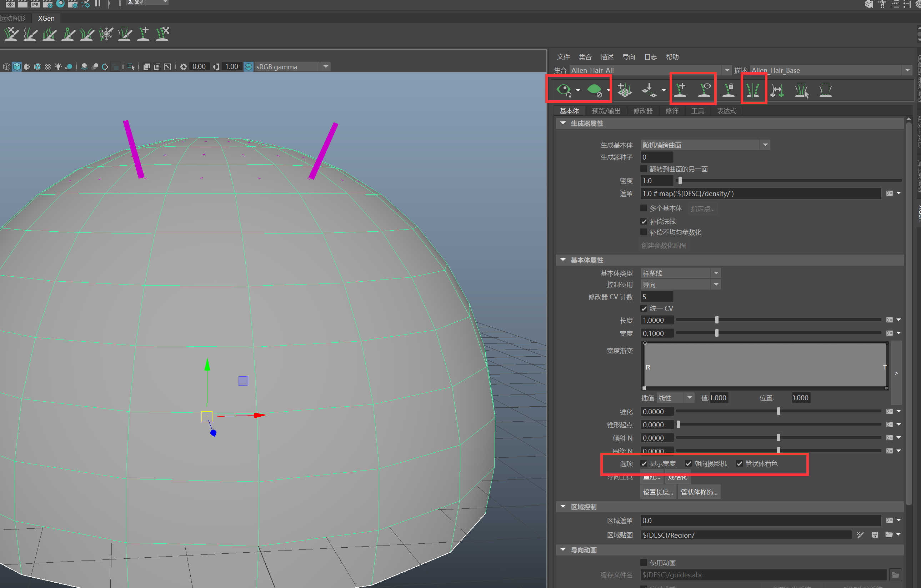Viewport: 921px width, 588px height.
Task: Click the lock guides icon
Action: 729,90
